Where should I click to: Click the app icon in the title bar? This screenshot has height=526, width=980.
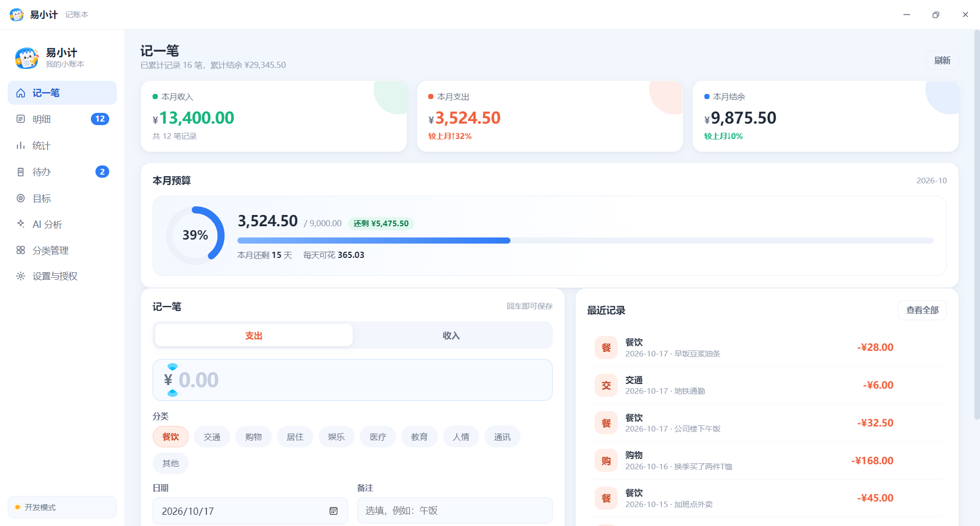pyautogui.click(x=17, y=14)
